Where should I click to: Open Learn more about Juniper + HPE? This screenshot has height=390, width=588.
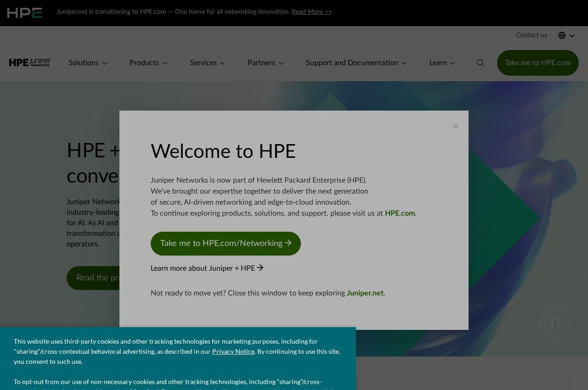coord(207,268)
